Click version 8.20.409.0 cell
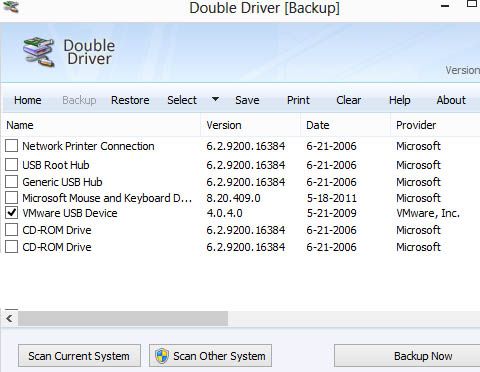 [233, 198]
